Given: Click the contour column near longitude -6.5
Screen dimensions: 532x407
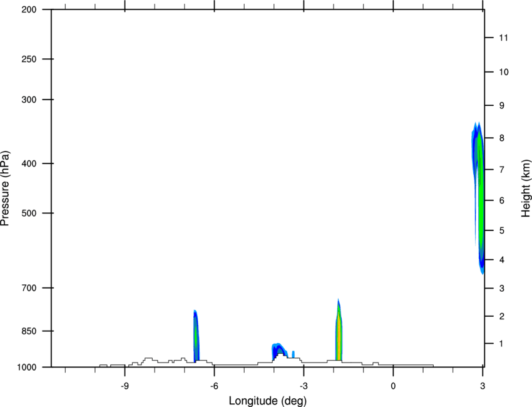Looking at the screenshot, I should pos(196,336).
